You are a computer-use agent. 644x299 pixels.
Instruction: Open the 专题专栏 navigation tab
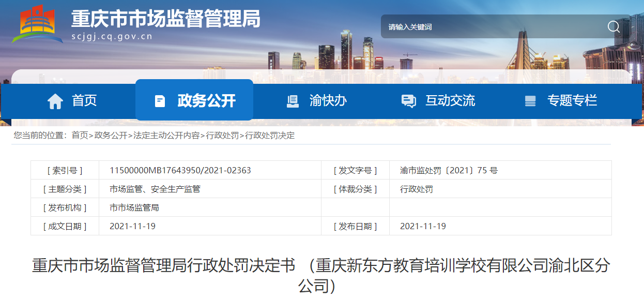pyautogui.click(x=561, y=101)
